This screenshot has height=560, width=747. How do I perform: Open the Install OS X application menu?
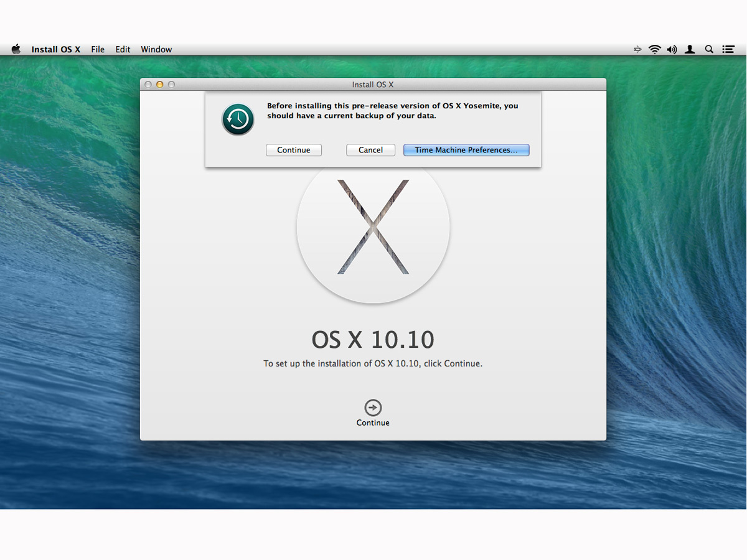pyautogui.click(x=56, y=49)
